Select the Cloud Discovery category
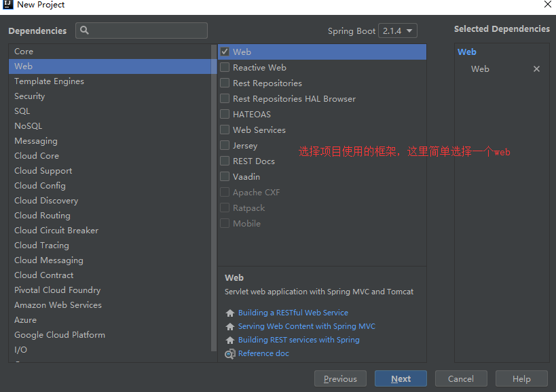This screenshot has height=392, width=556. [110, 201]
